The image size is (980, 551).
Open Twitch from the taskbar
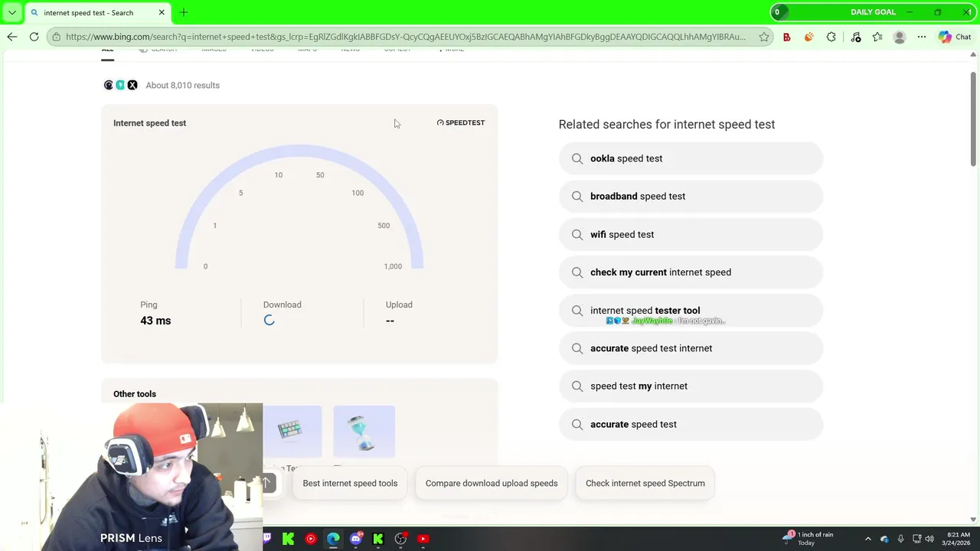click(x=266, y=539)
